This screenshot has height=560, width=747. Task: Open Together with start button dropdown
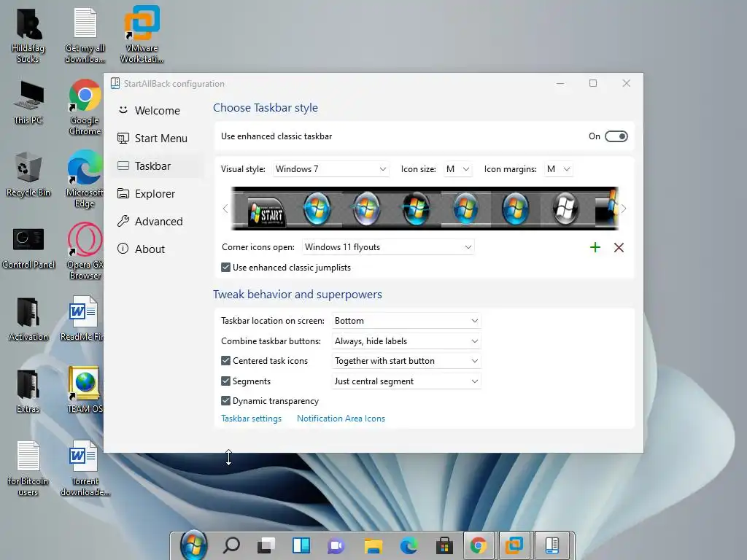406,361
